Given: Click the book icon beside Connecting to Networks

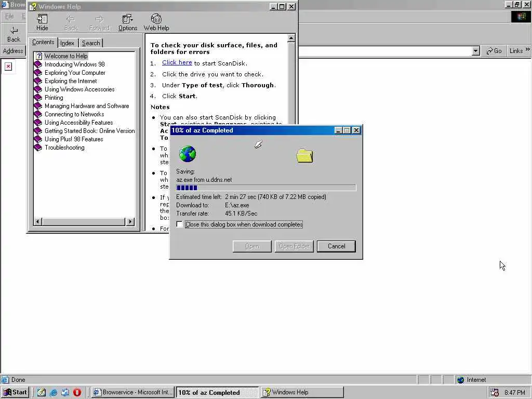Looking at the screenshot, I should (x=38, y=114).
